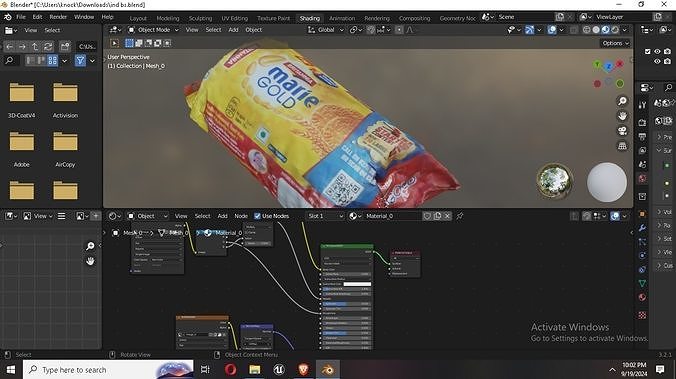The width and height of the screenshot is (676, 379).
Task: Click the image editor zoom magnifier
Action: (90, 246)
